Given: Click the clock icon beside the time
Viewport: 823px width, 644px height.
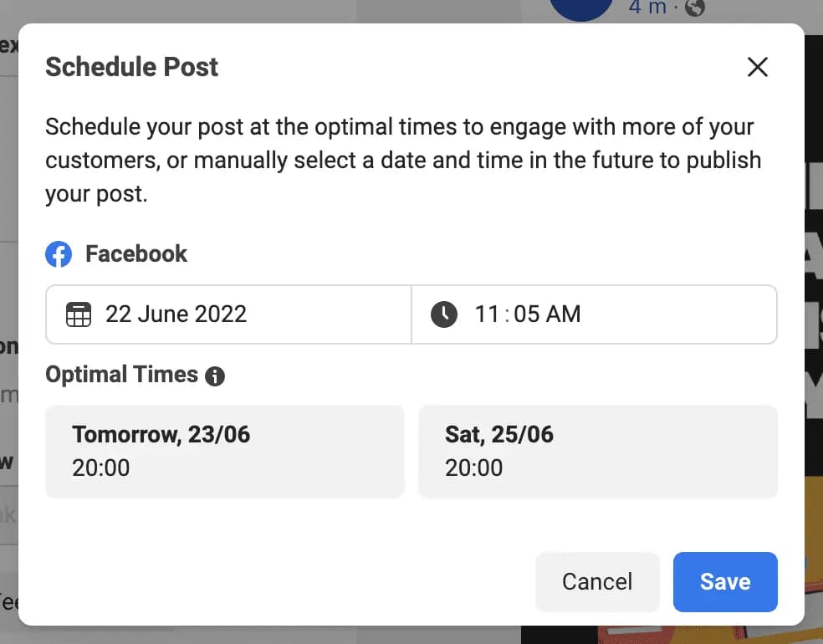Looking at the screenshot, I should tap(443, 314).
